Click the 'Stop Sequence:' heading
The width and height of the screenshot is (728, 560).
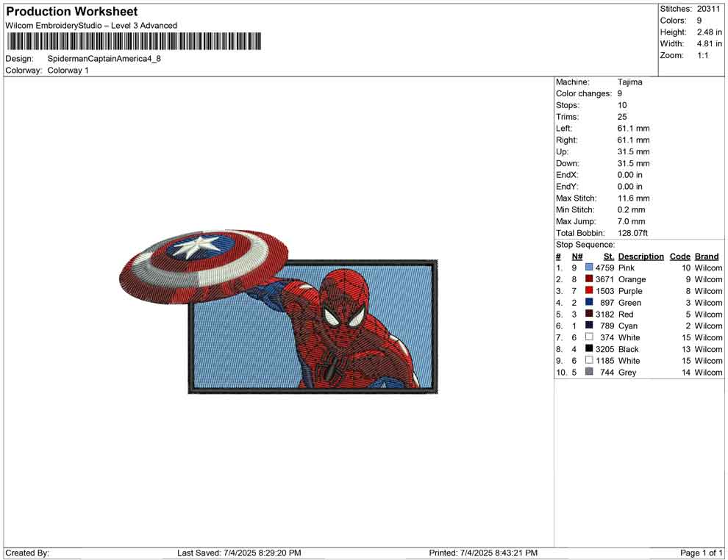click(585, 245)
